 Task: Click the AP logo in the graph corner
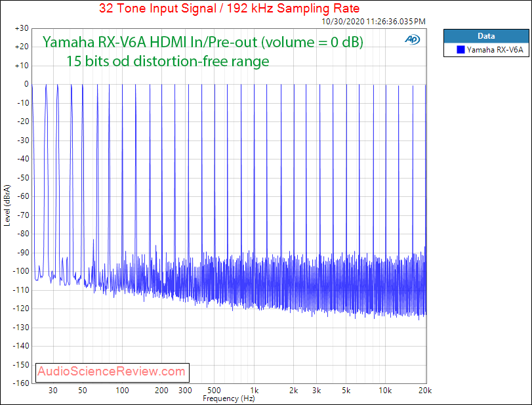pos(412,39)
